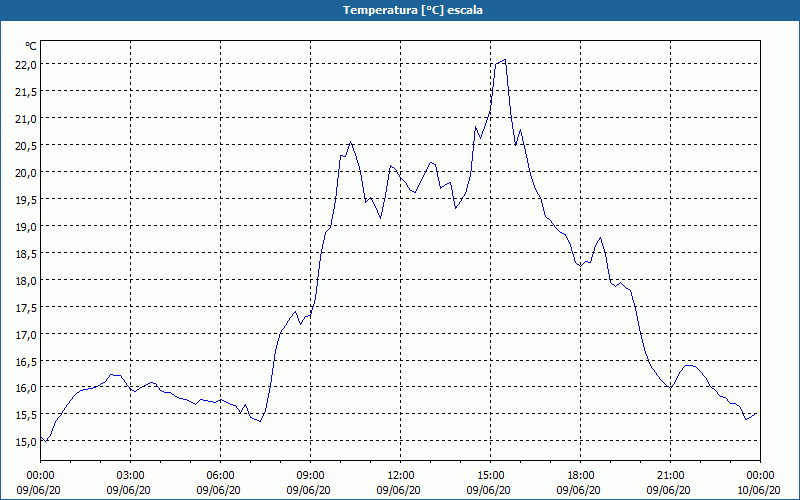Viewport: 800px width, 500px height.
Task: Click the 20,5 y-axis label
Action: [x=26, y=146]
